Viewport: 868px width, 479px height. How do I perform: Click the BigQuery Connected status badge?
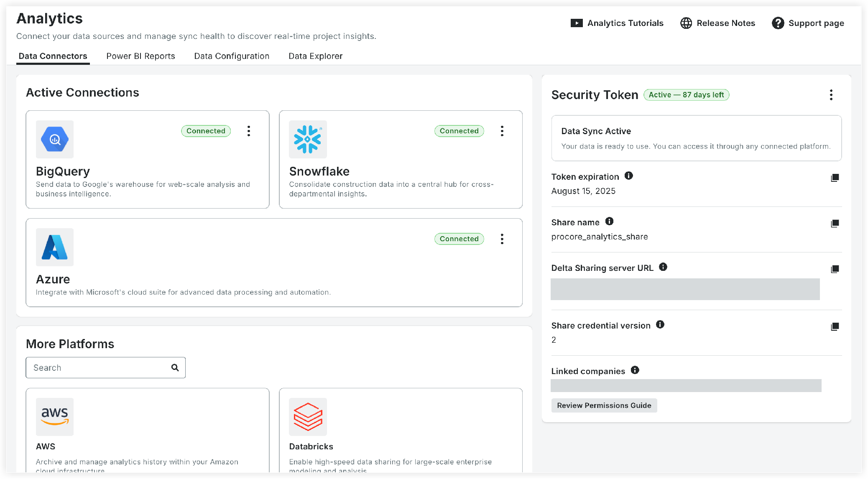click(206, 131)
